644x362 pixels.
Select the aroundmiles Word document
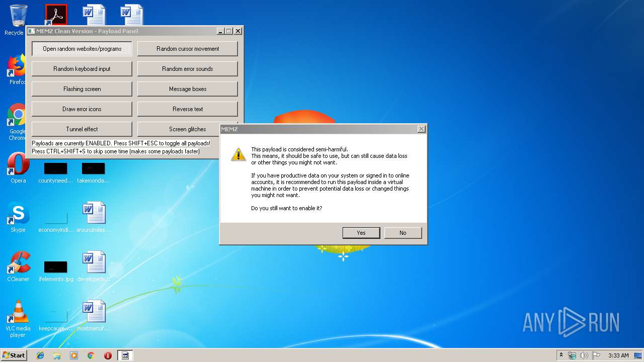click(x=94, y=217)
